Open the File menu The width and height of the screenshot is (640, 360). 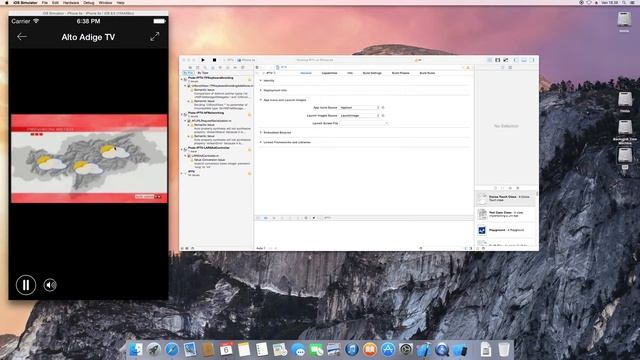click(x=44, y=2)
